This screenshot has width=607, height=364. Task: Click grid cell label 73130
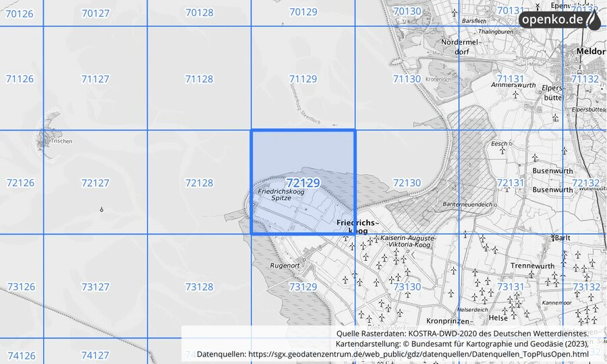click(407, 286)
